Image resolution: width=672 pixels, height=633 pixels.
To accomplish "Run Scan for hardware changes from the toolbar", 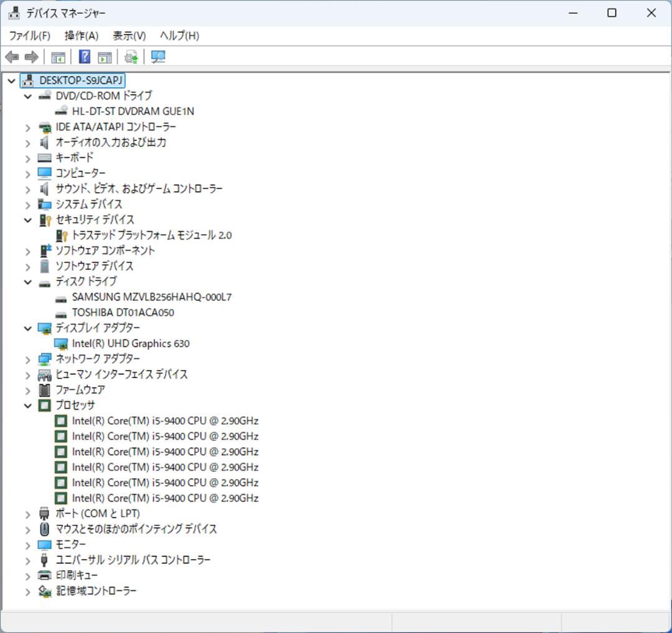I will pyautogui.click(x=157, y=57).
